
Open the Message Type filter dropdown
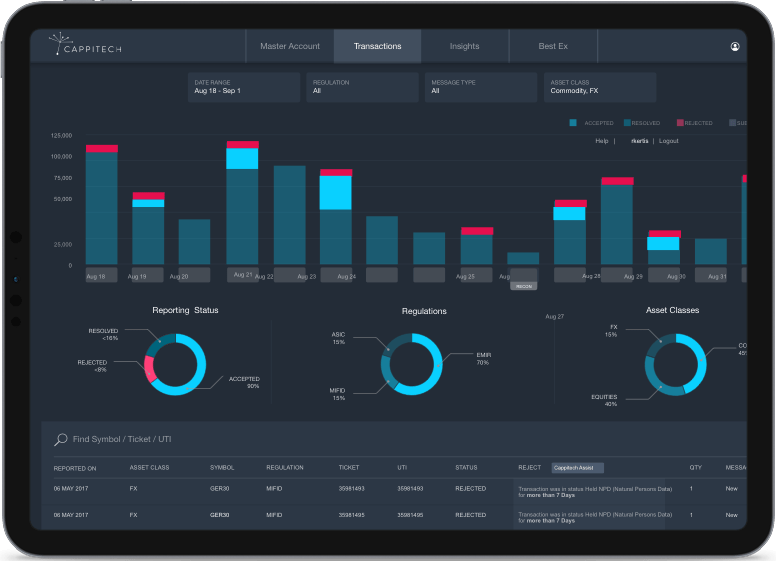click(481, 87)
